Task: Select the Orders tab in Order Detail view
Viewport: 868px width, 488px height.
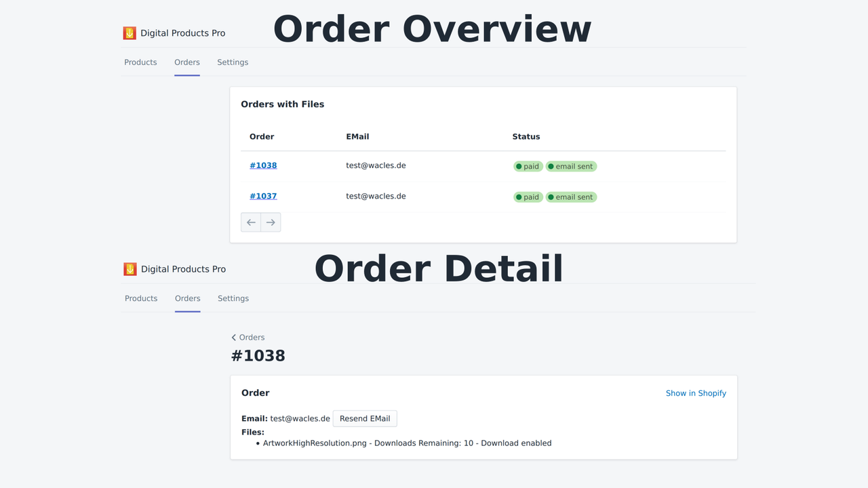Action: 187,298
